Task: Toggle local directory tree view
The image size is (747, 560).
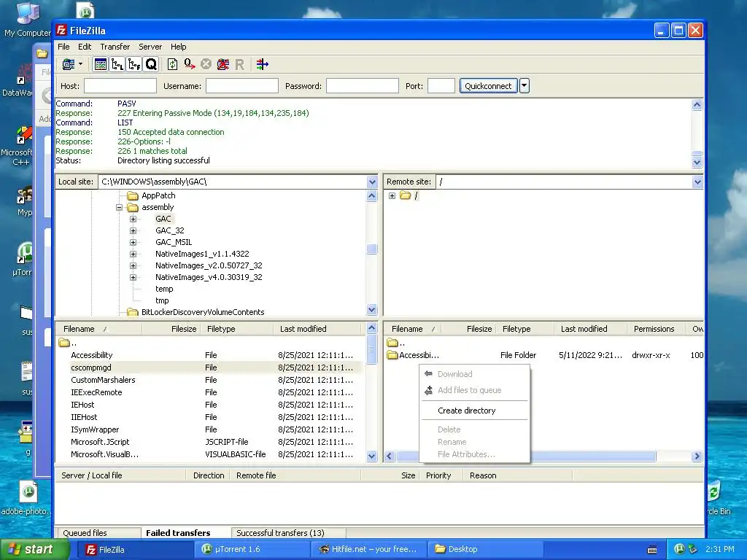Action: pyautogui.click(x=117, y=64)
